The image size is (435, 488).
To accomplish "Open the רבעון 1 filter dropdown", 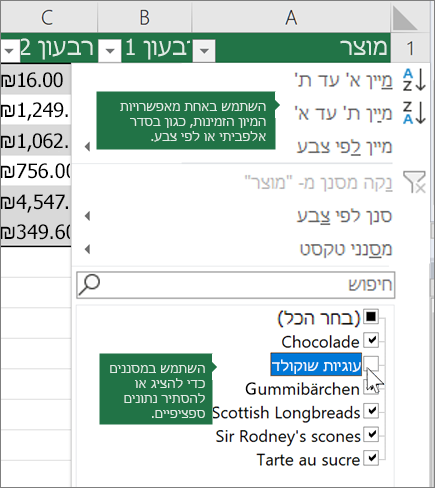I will [110, 51].
